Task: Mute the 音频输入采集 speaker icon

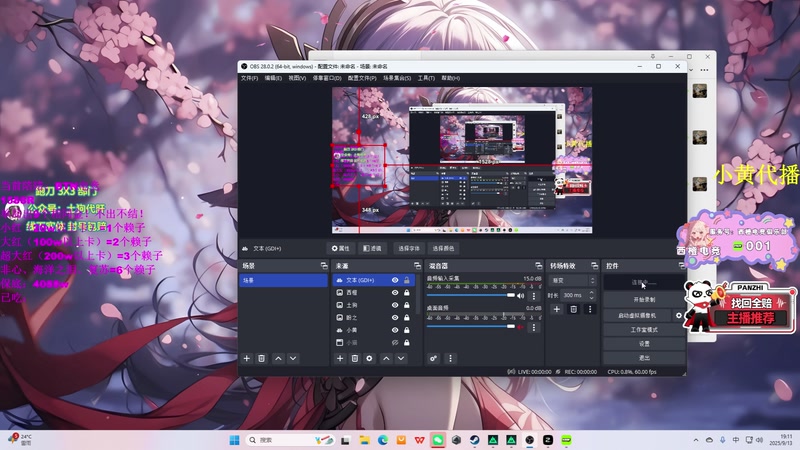Action: [520, 295]
